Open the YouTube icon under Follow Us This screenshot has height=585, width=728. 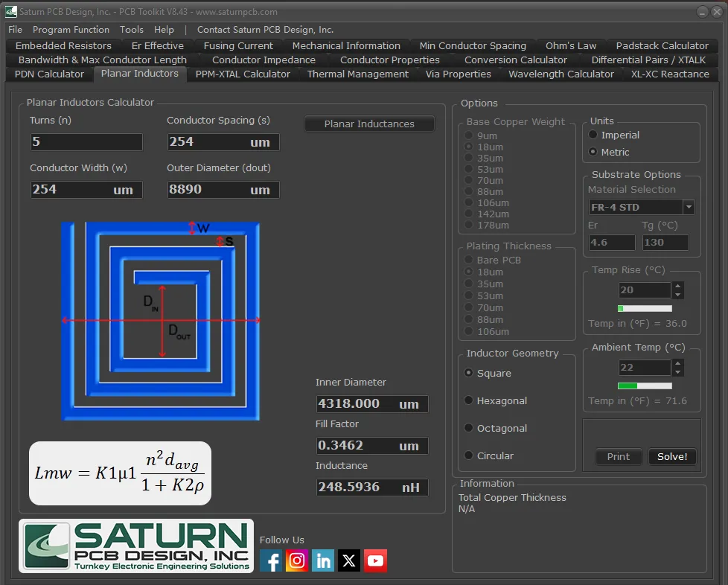[x=375, y=560]
